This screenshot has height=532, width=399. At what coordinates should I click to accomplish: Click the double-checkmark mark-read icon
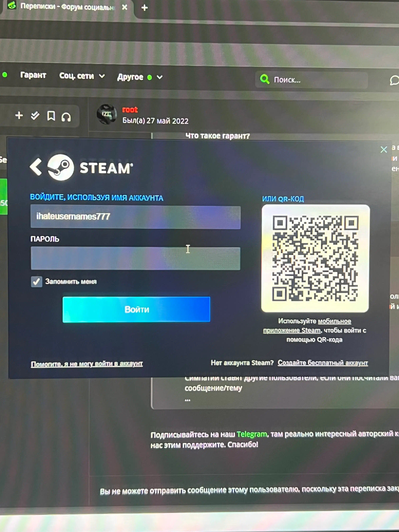pyautogui.click(x=35, y=116)
